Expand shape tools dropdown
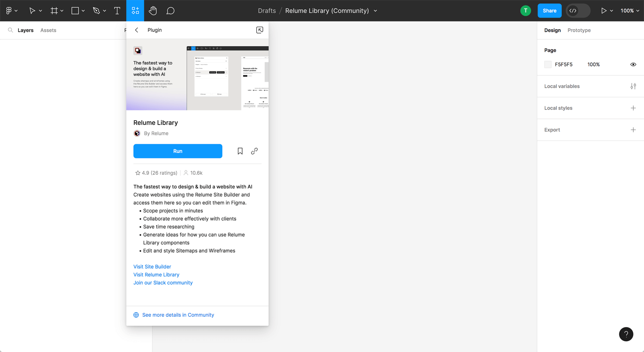Image resolution: width=644 pixels, height=352 pixels. coord(83,11)
